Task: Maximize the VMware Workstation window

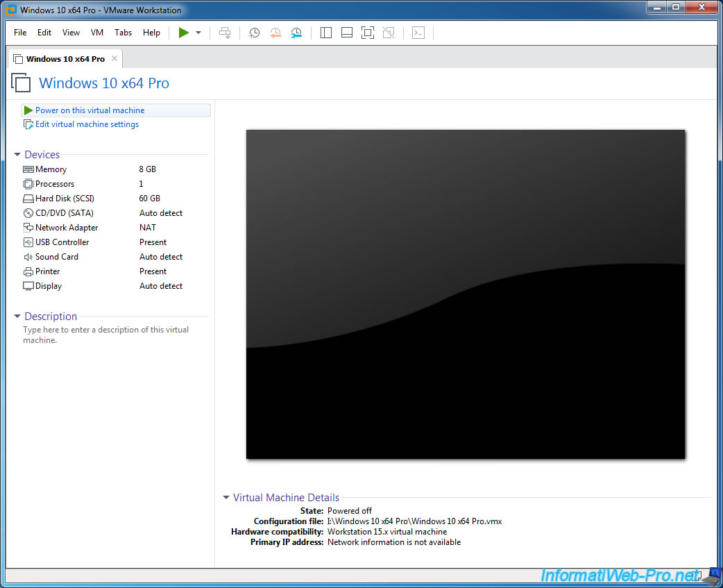Action: coord(676,8)
